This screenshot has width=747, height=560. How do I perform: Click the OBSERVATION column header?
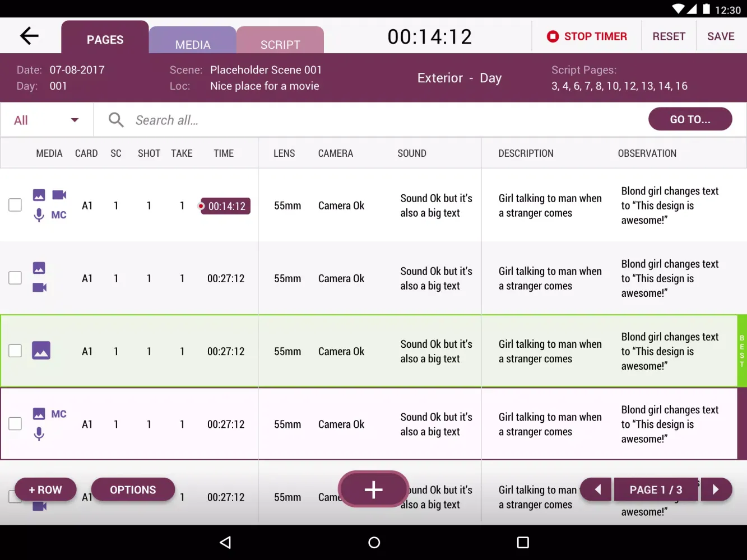[647, 153]
